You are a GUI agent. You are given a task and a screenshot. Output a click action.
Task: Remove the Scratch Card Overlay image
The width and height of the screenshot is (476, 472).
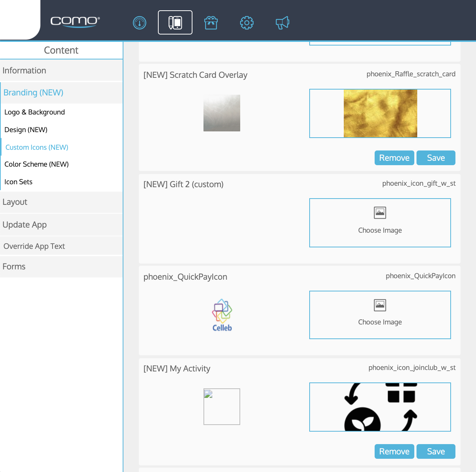(x=394, y=158)
